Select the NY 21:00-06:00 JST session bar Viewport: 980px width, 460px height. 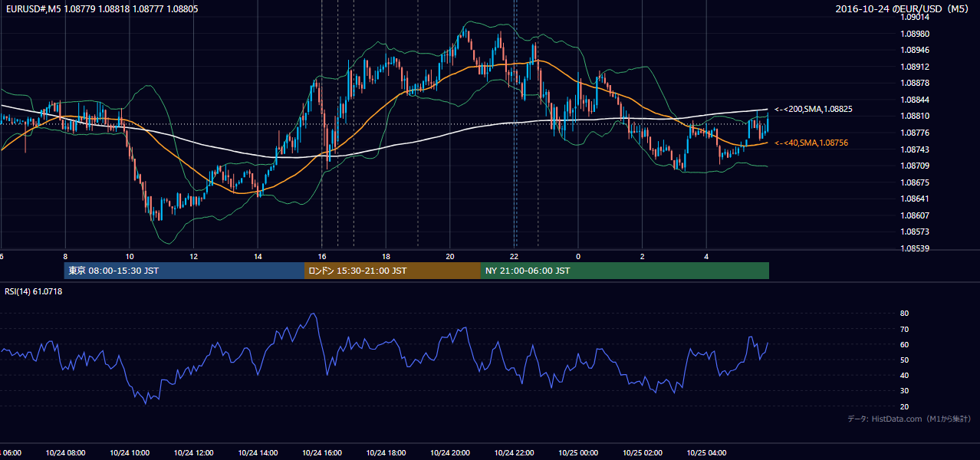click(625, 271)
